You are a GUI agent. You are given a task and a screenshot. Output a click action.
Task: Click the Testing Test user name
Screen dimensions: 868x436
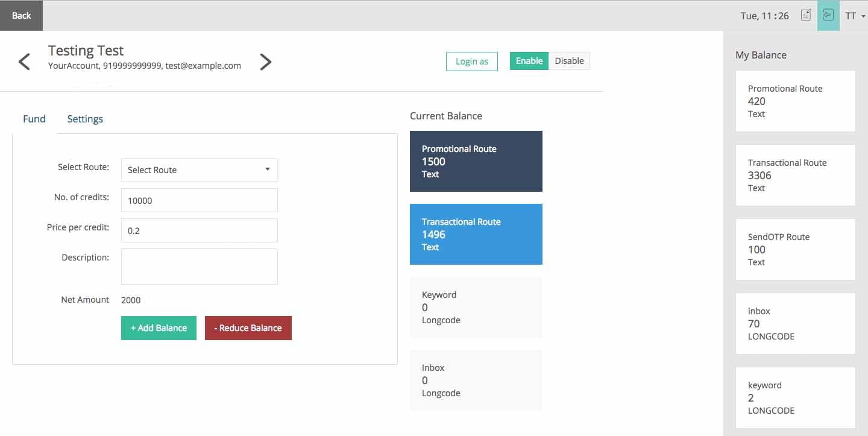point(86,51)
